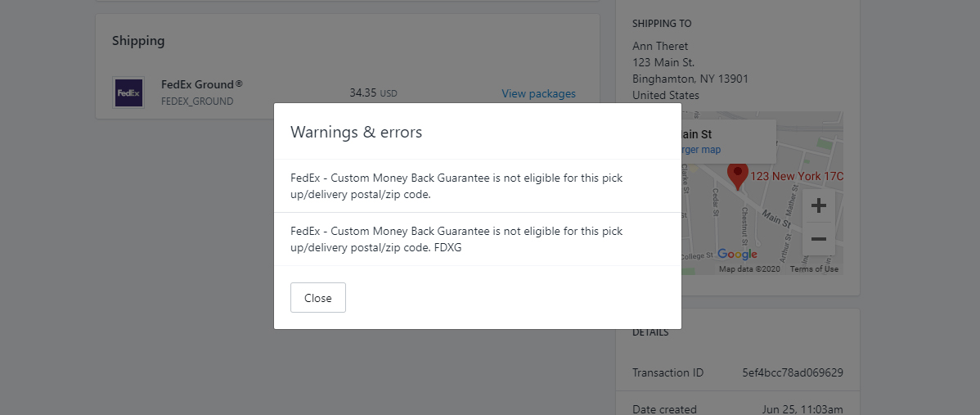Select the Transaction ID value 5ef4bcc78ad069629

(x=793, y=372)
